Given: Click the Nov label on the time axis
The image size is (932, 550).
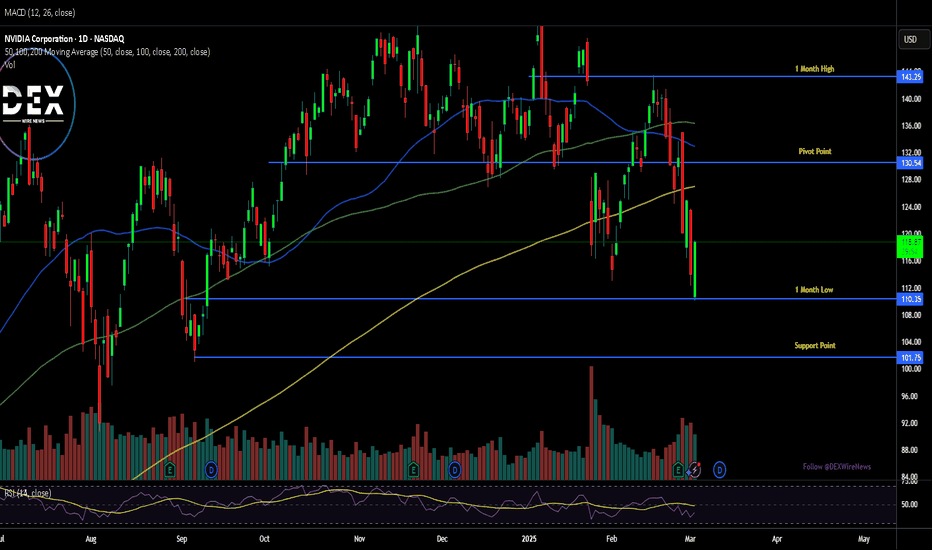Looking at the screenshot, I should click(x=360, y=539).
